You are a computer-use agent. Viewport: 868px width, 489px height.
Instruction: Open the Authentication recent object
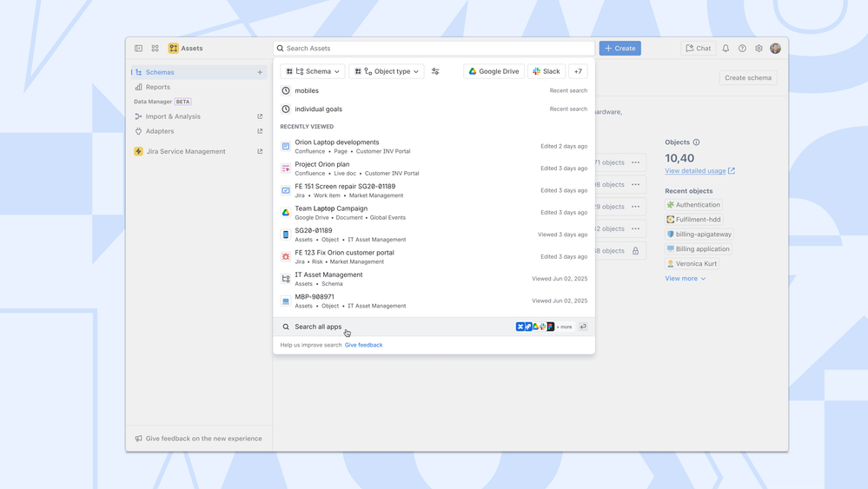pyautogui.click(x=693, y=205)
